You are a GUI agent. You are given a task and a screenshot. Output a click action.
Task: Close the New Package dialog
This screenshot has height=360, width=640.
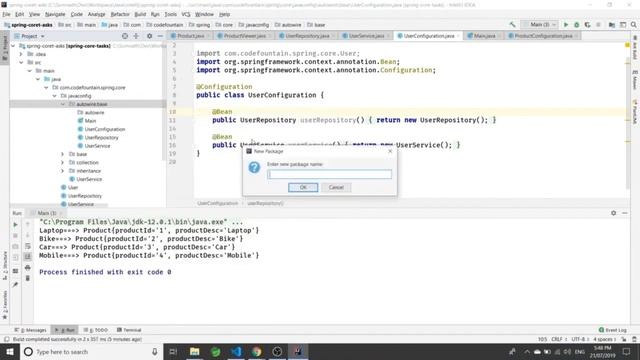(390, 151)
